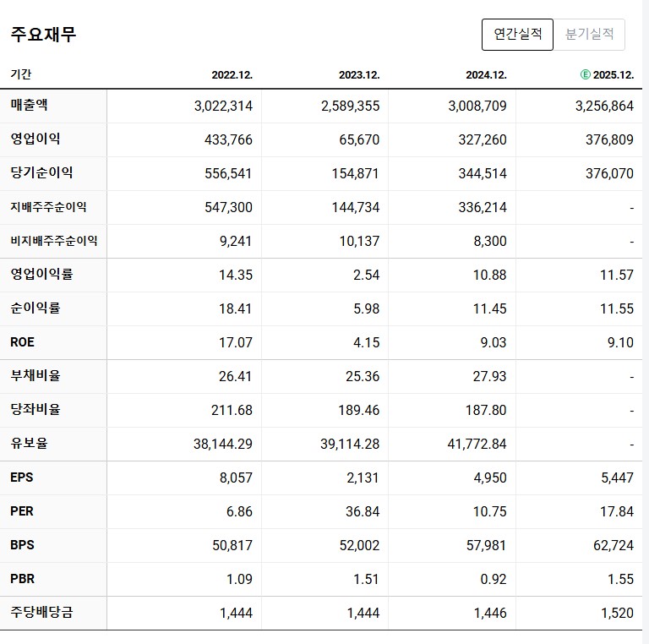Click revenue value 3,022,314
The image size is (649, 644).
pyautogui.click(x=223, y=106)
